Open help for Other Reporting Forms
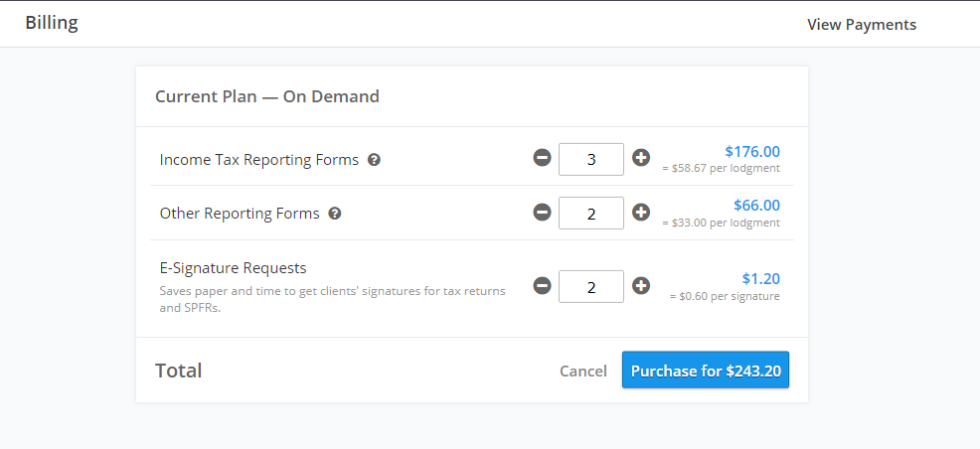Viewport: 980px width, 449px height. point(335,214)
